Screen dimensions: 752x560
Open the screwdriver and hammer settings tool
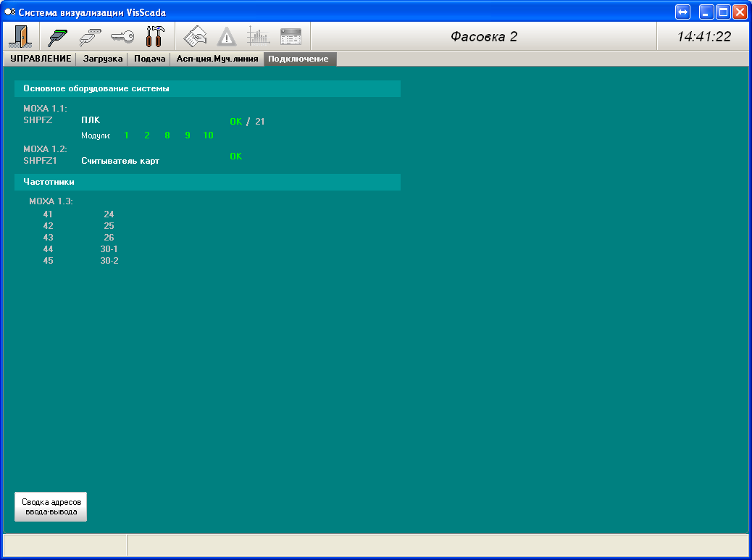pyautogui.click(x=155, y=35)
